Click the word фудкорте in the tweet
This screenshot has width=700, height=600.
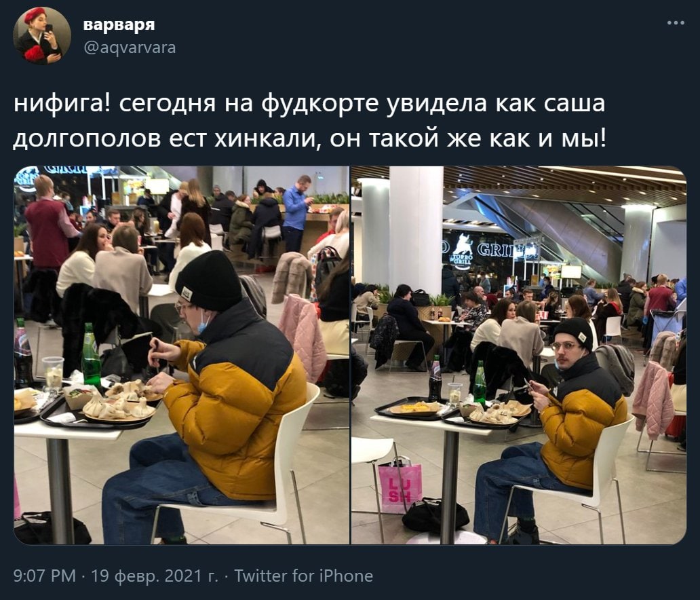click(x=319, y=102)
